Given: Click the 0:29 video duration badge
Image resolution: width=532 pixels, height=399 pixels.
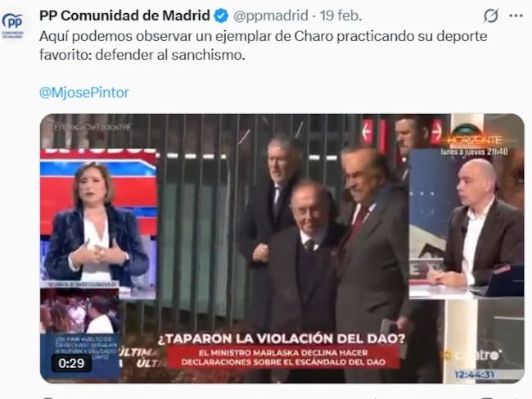Looking at the screenshot, I should (71, 363).
